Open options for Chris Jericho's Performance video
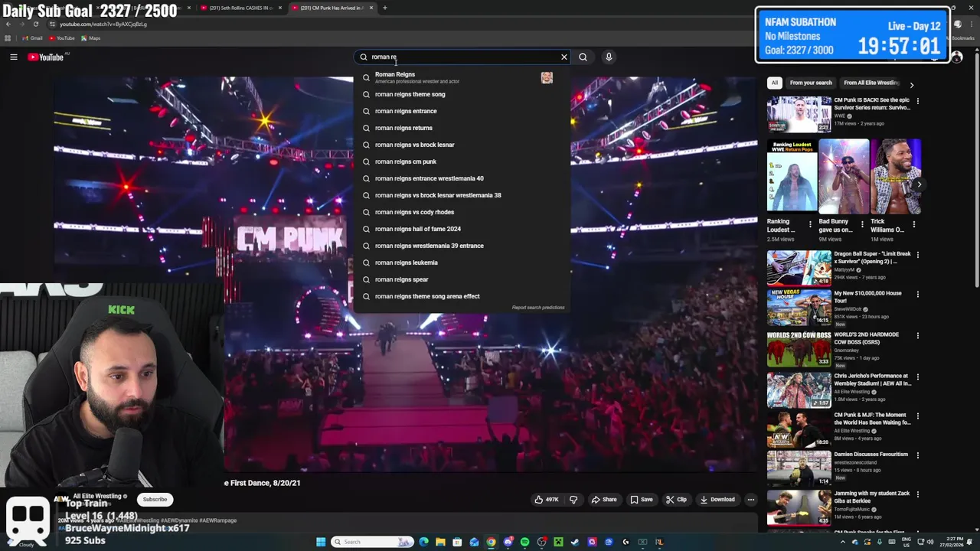The width and height of the screenshot is (980, 551). [x=918, y=377]
